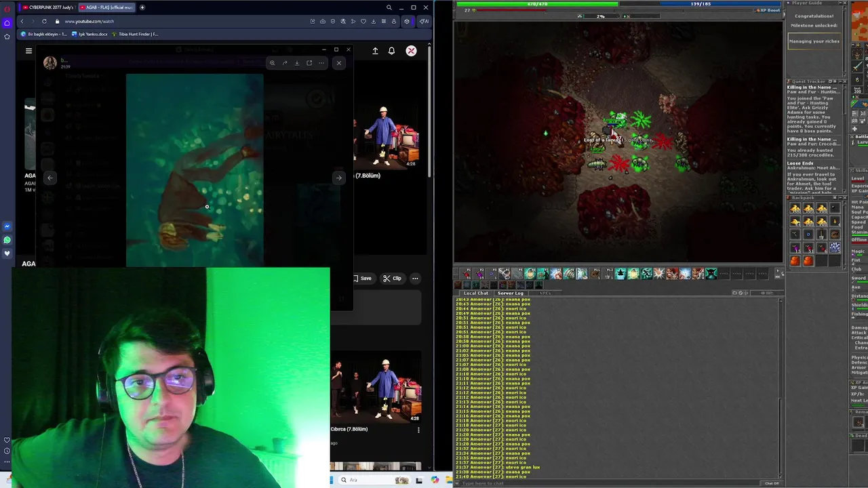Open the Opera snapshot camera icon
Viewport: 868px width, 488px height.
322,21
